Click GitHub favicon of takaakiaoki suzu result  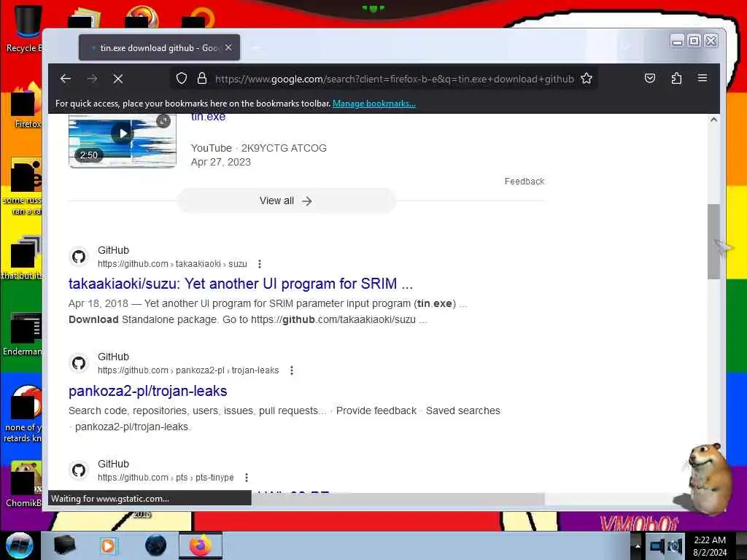point(79,257)
